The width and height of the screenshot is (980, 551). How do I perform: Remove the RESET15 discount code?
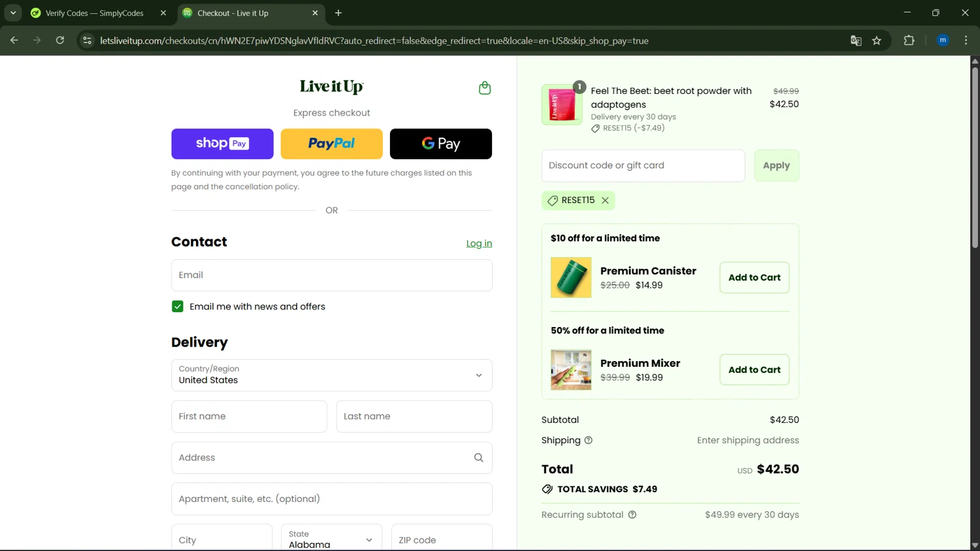click(x=605, y=200)
